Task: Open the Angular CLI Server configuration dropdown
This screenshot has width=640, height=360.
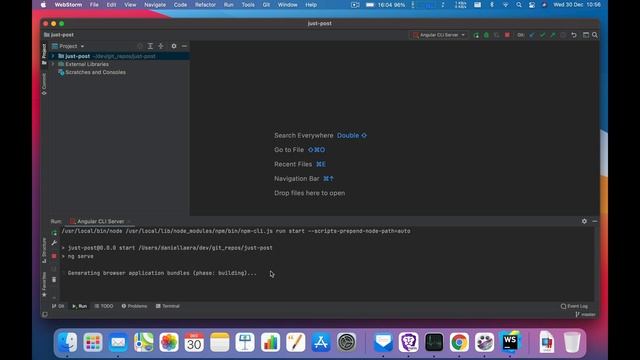Action: tap(439, 35)
